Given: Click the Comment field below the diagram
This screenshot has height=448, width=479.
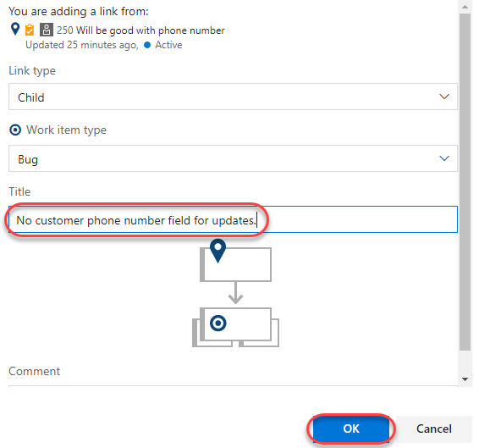Looking at the screenshot, I should tap(233, 385).
